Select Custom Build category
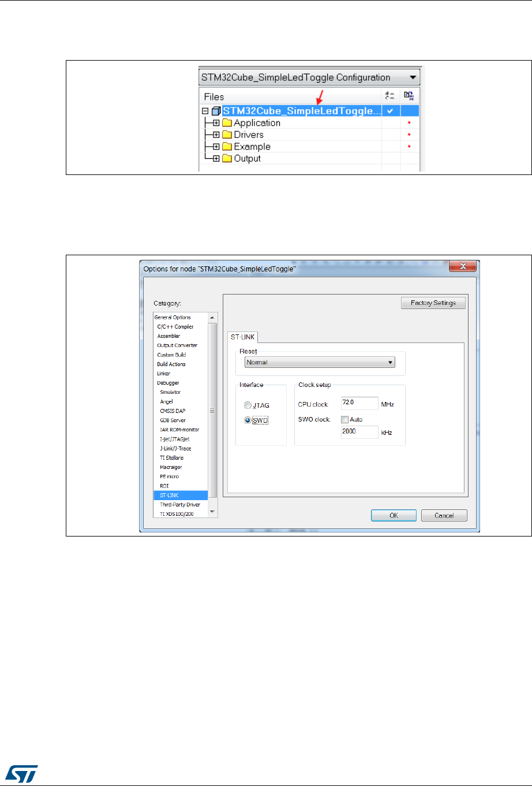Image resolution: width=532 pixels, height=786 pixels. pos(171,355)
